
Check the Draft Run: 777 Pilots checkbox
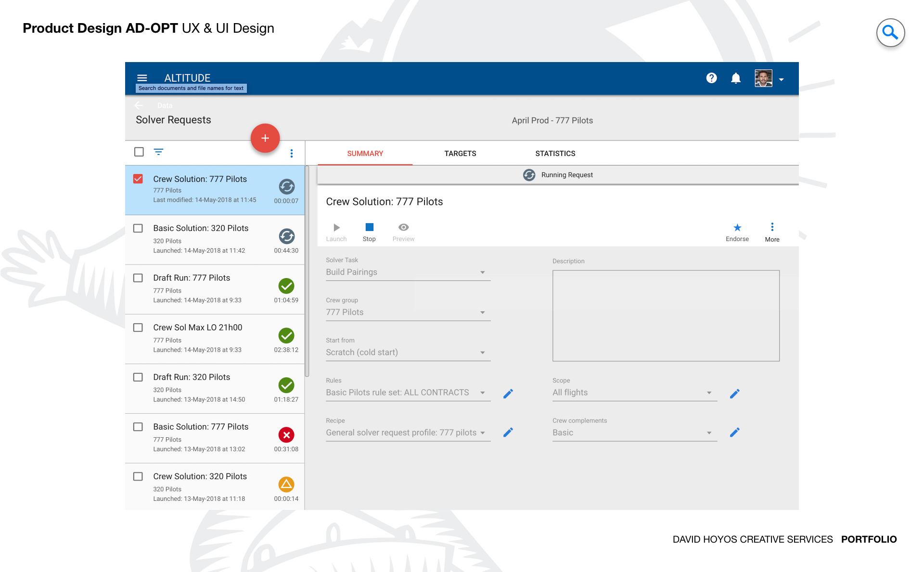point(138,278)
